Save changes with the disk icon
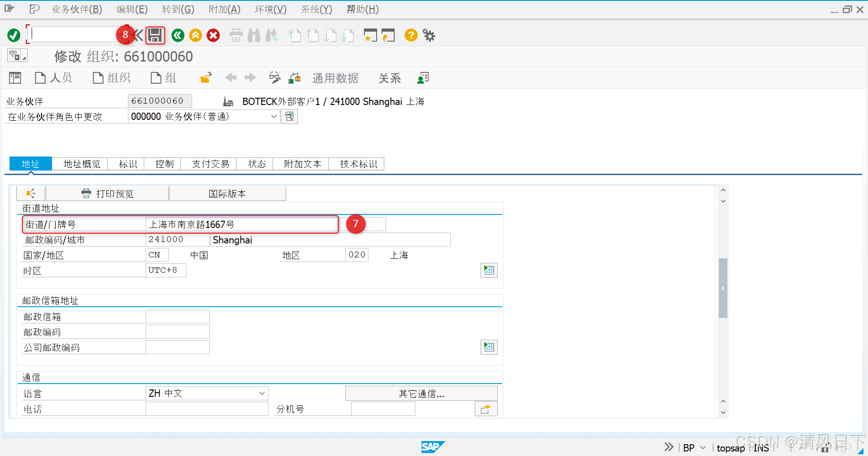This screenshot has height=456, width=868. click(155, 35)
